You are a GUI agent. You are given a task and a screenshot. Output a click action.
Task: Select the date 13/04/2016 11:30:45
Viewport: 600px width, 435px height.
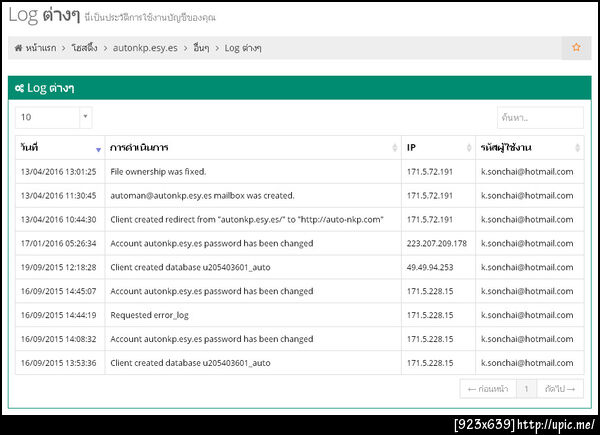pyautogui.click(x=59, y=196)
